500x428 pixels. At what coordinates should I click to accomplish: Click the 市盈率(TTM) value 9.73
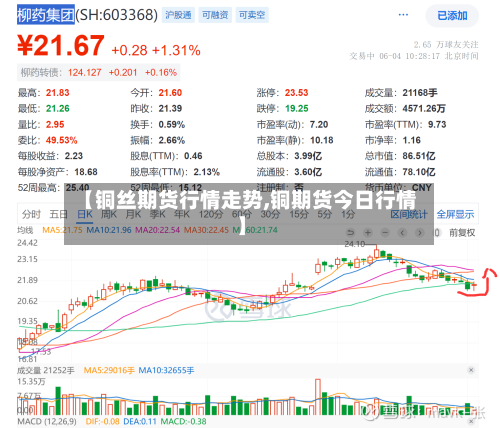click(x=437, y=124)
